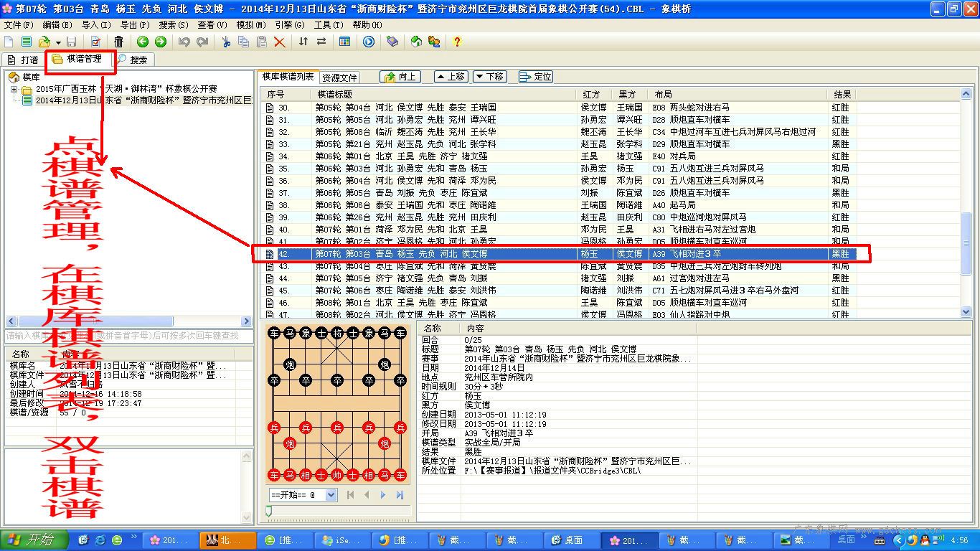Open the 编辑(E) menu

(x=57, y=25)
